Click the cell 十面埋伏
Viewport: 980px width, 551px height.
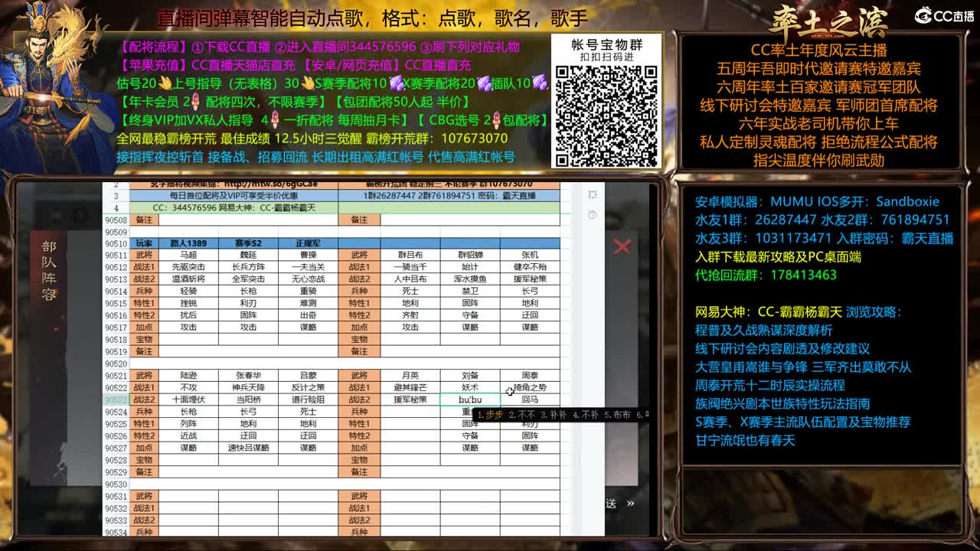coord(188,399)
